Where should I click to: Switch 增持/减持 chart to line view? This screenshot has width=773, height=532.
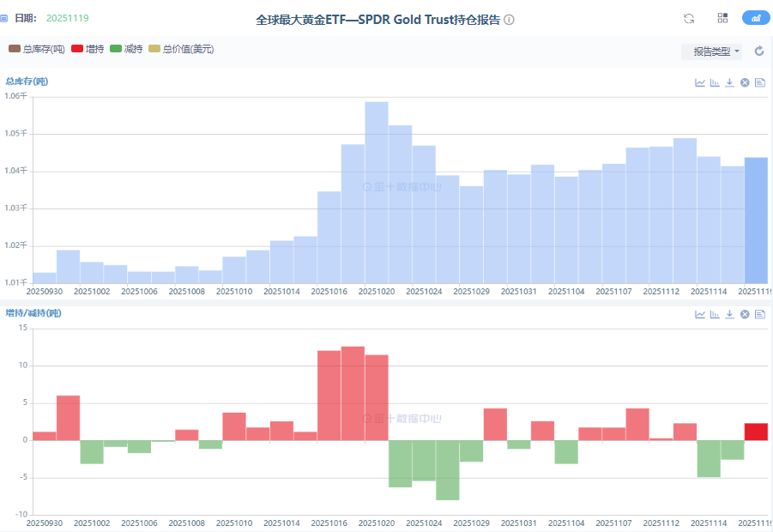click(700, 315)
